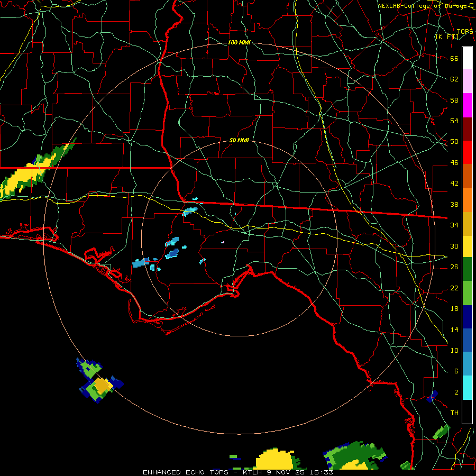Screen dimensions: 476x476
Task: Click the 6 value on the legend
Action: tap(456, 371)
